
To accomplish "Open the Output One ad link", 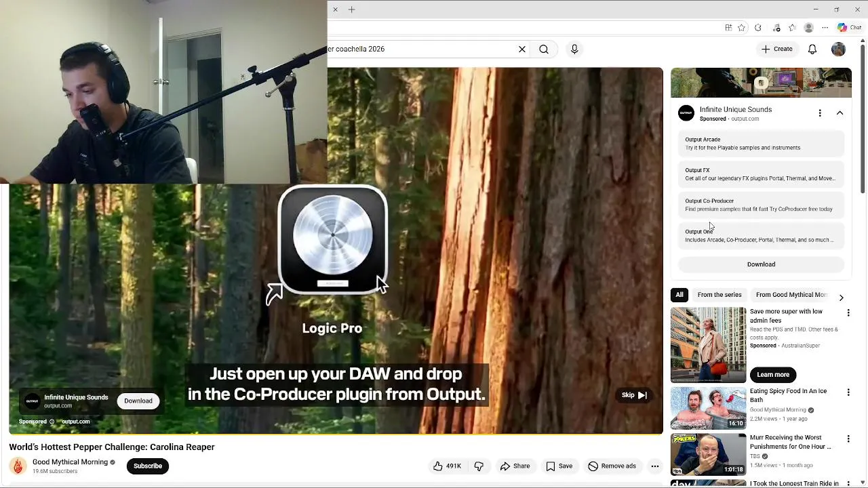I will (761, 236).
